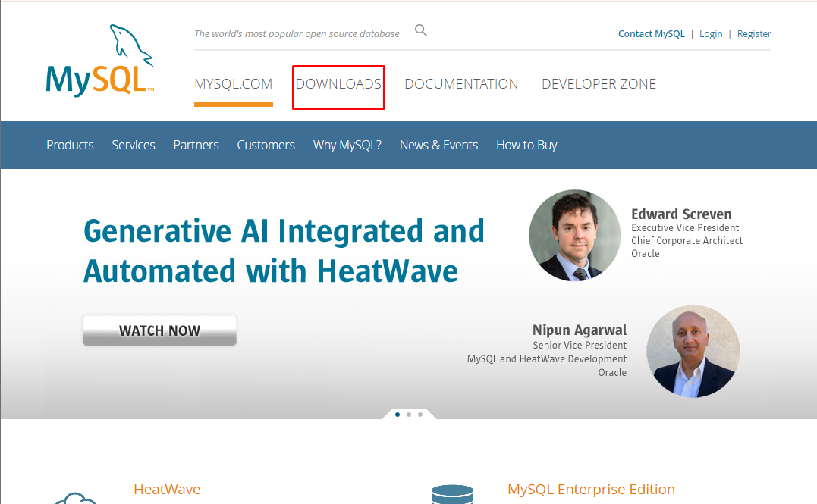This screenshot has height=504, width=817.
Task: Open the Products menu
Action: click(x=70, y=145)
